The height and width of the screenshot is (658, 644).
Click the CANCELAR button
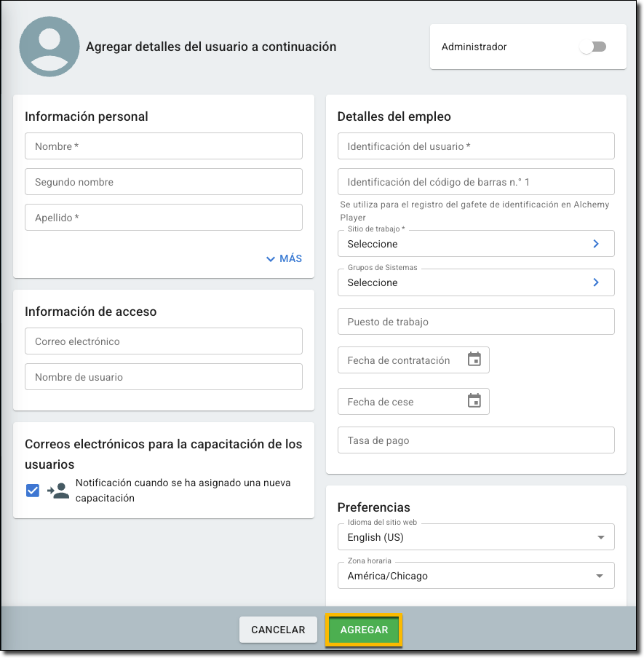[x=278, y=630]
